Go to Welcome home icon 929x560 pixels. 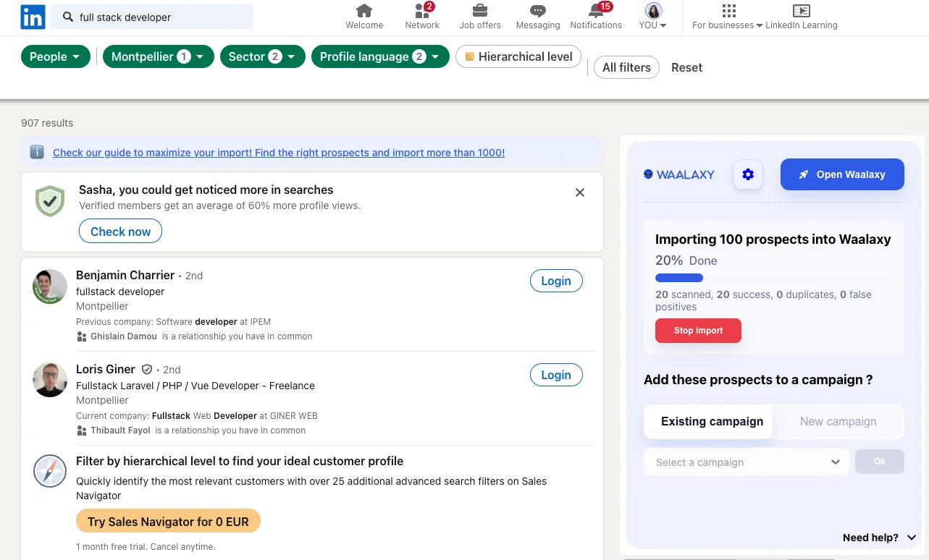(x=364, y=11)
